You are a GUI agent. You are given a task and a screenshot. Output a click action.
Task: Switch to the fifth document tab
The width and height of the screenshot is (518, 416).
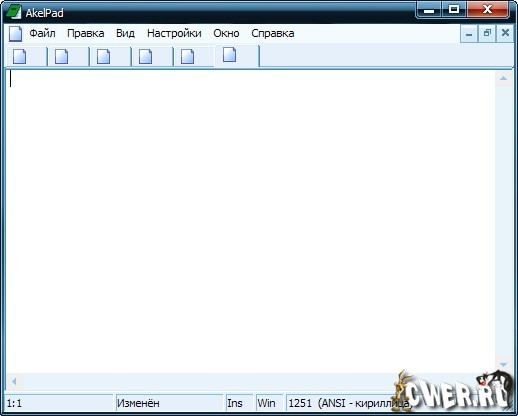(x=194, y=56)
